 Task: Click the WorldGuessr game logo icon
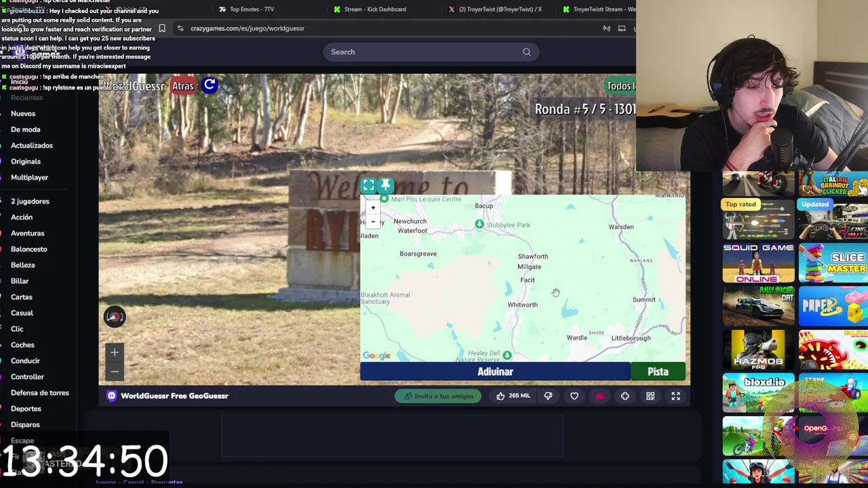point(111,396)
